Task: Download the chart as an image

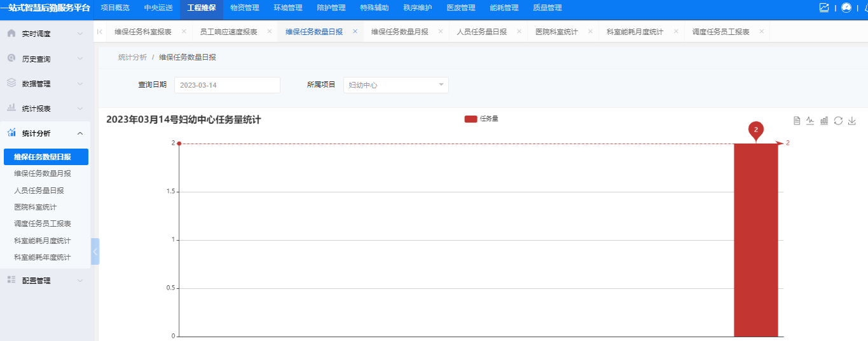Action: [x=852, y=121]
